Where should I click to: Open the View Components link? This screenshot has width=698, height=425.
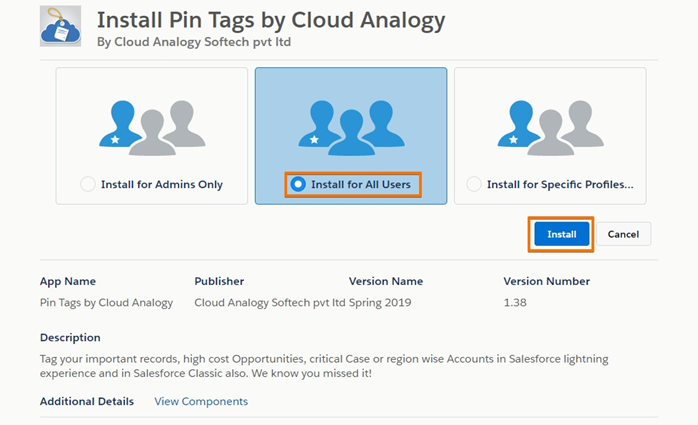click(201, 401)
